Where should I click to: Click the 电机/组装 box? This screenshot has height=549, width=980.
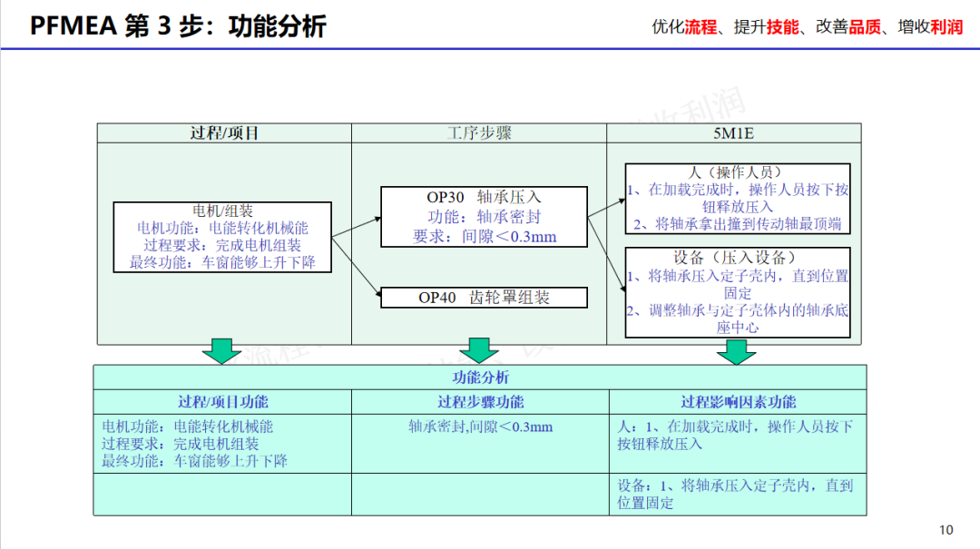coord(223,237)
